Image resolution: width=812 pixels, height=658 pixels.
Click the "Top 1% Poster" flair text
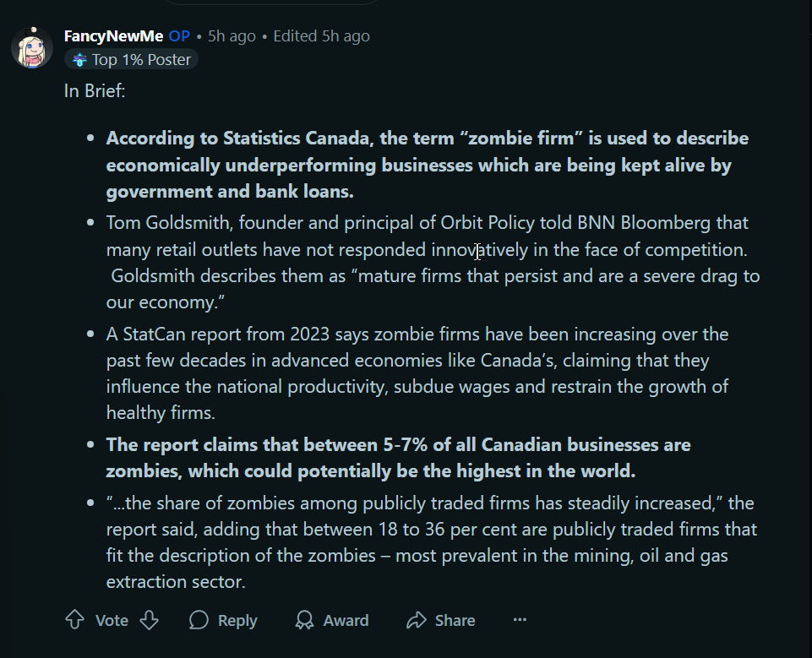[x=141, y=59]
